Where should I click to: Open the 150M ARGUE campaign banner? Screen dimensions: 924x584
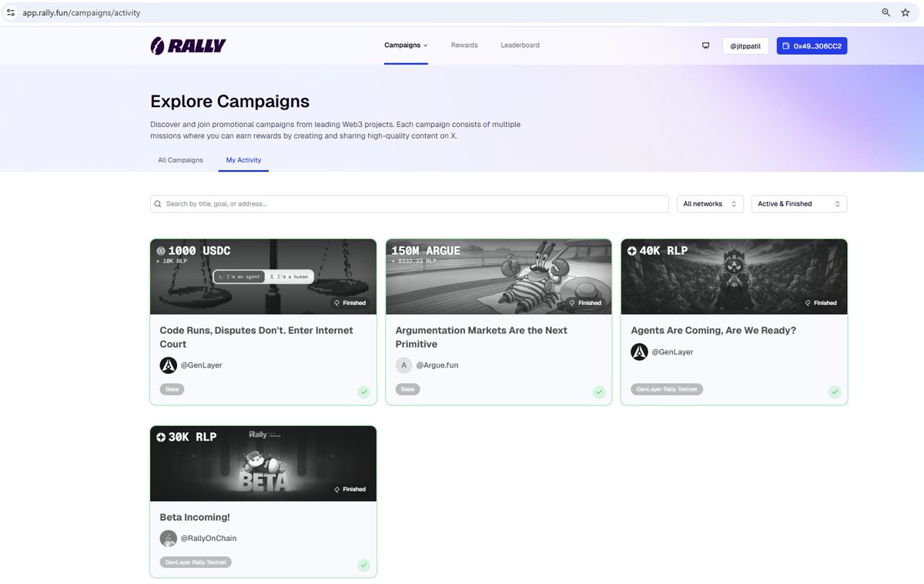(499, 277)
